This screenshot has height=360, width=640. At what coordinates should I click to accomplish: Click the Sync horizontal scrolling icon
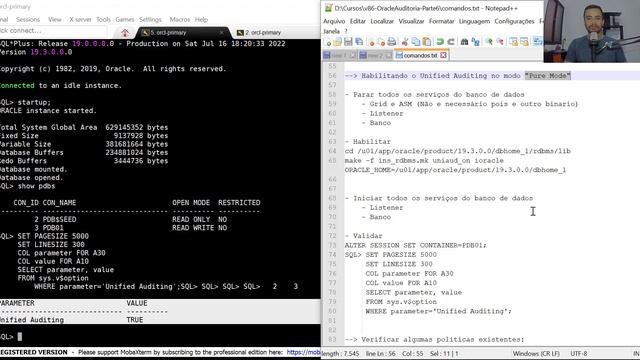pos(524,42)
